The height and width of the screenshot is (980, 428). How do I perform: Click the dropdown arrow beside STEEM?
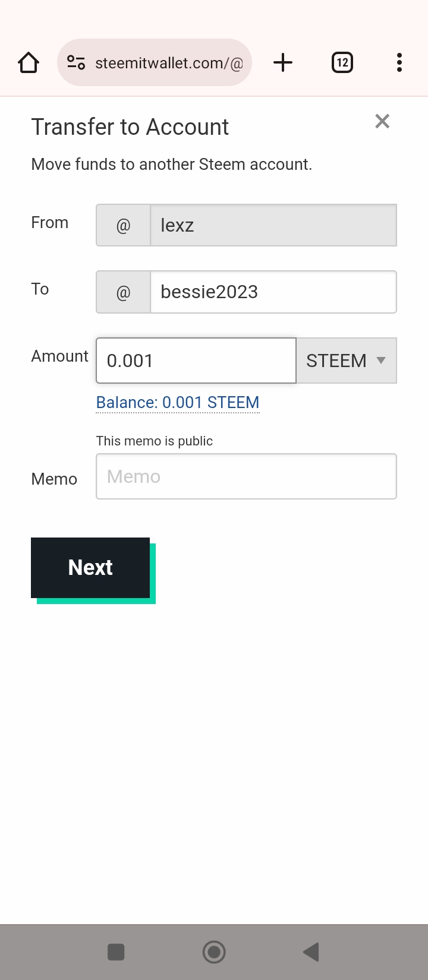pyautogui.click(x=381, y=361)
